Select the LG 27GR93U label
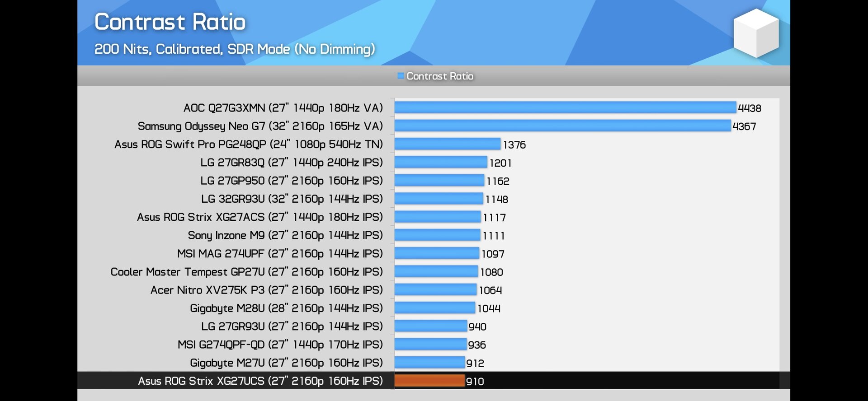 292,326
